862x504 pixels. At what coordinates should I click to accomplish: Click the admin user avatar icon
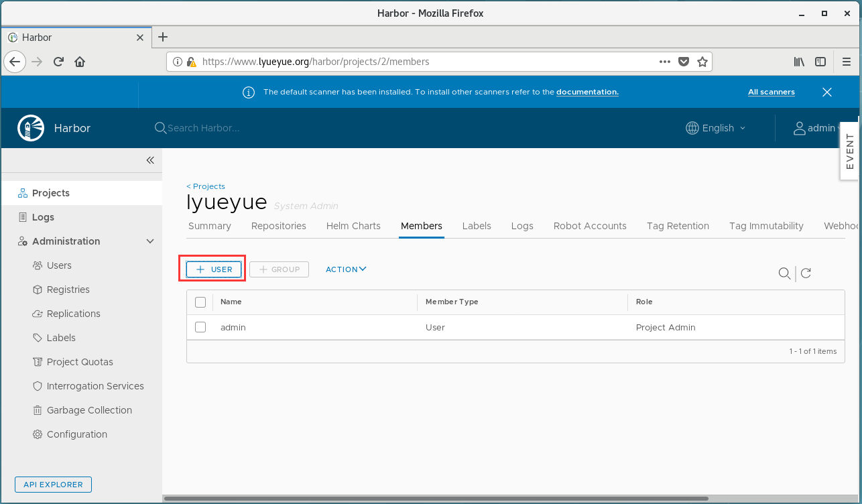coord(799,128)
